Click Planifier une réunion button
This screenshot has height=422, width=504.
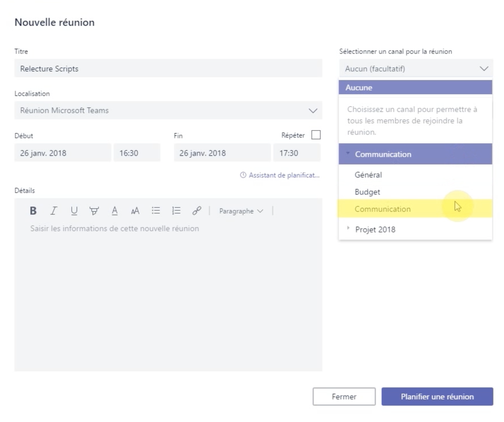coord(437,397)
